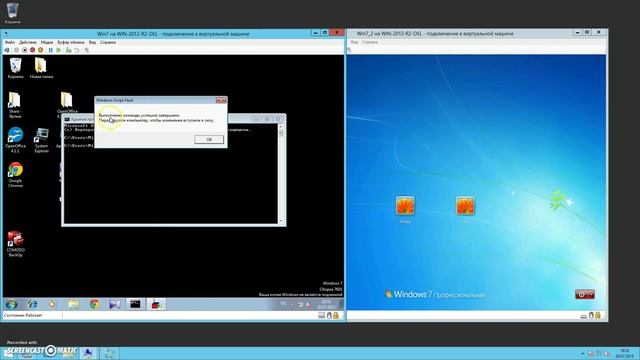Select the Share shortcut folder icon
The height and width of the screenshot is (360, 640).
pos(15,105)
